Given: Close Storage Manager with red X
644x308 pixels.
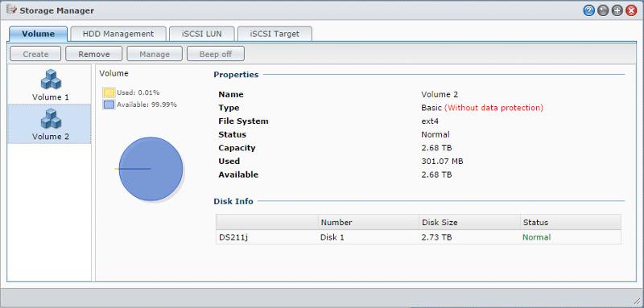Looking at the screenshot, I should [631, 10].
